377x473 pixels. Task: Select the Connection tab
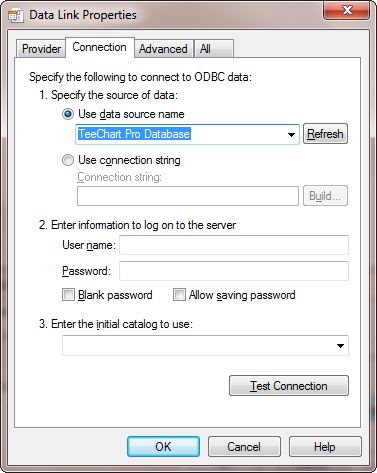[x=100, y=48]
